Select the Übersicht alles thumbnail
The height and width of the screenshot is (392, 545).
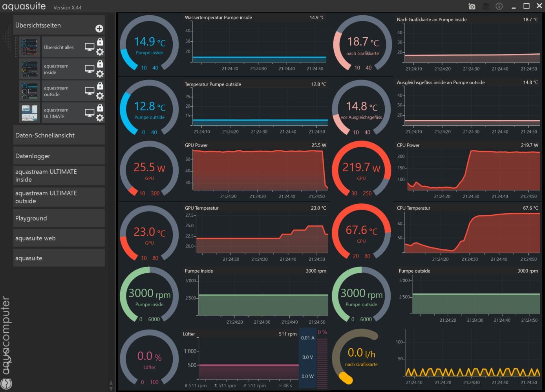click(30, 47)
